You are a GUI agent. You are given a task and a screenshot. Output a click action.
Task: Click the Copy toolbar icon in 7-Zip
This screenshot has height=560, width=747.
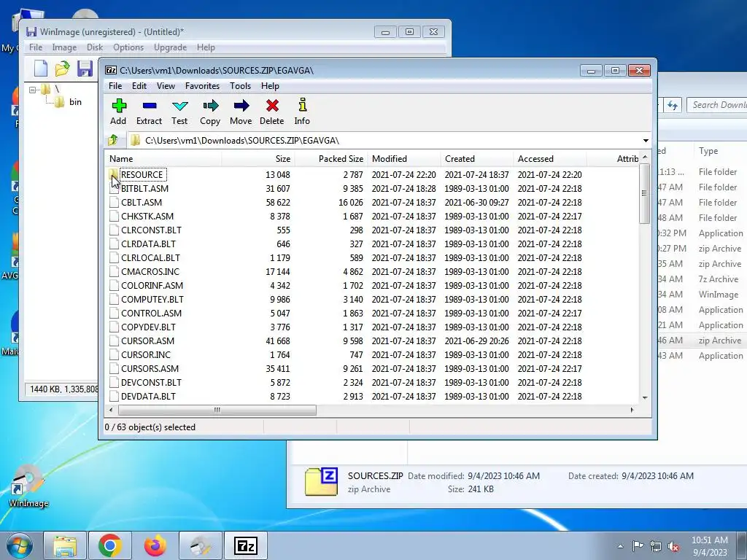(210, 112)
